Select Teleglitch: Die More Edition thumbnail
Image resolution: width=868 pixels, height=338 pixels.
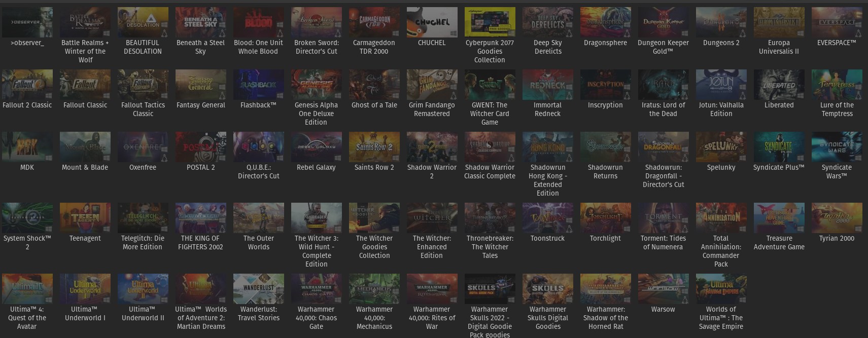pos(143,218)
